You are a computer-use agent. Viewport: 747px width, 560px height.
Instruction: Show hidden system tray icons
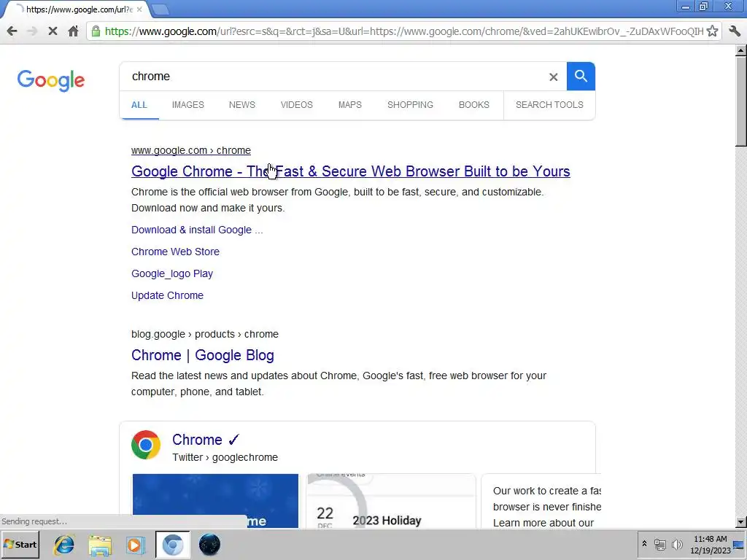tap(644, 544)
